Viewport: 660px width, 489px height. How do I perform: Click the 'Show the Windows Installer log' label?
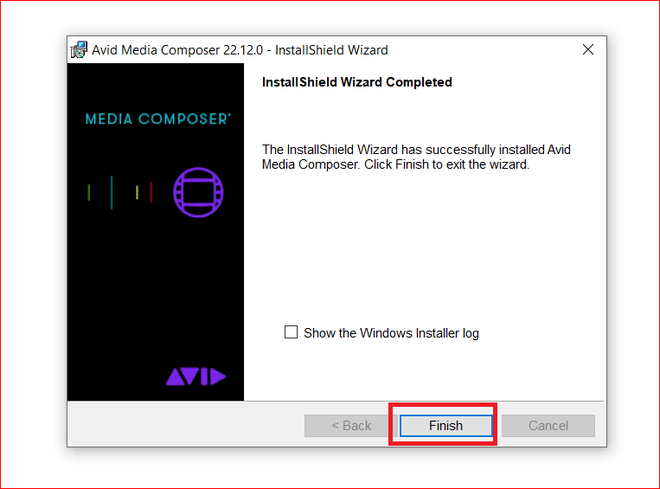click(x=391, y=333)
